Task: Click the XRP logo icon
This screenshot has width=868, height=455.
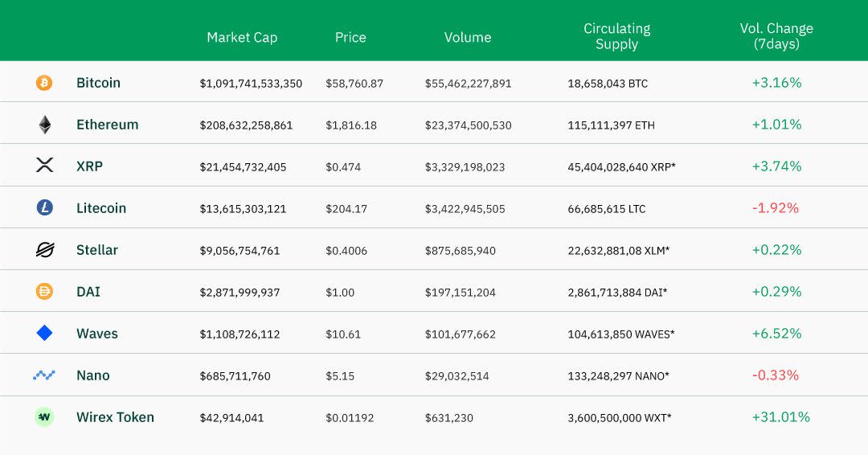Action: 44,166
